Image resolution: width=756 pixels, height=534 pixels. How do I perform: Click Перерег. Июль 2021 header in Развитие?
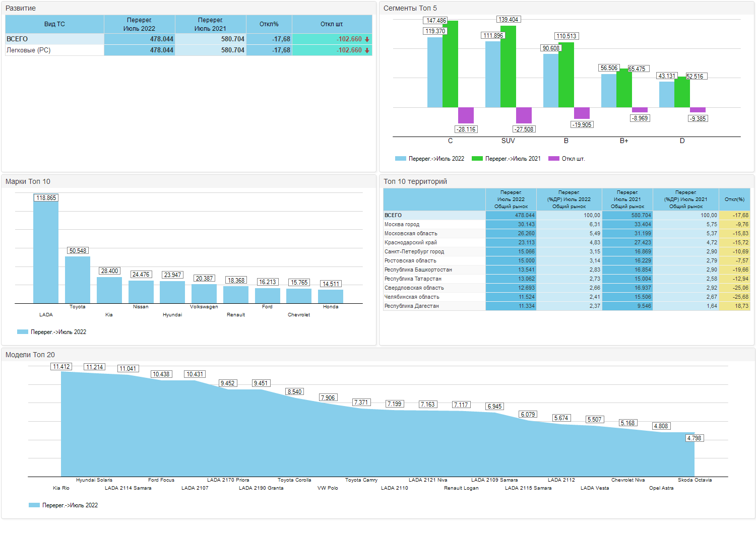[x=211, y=24]
